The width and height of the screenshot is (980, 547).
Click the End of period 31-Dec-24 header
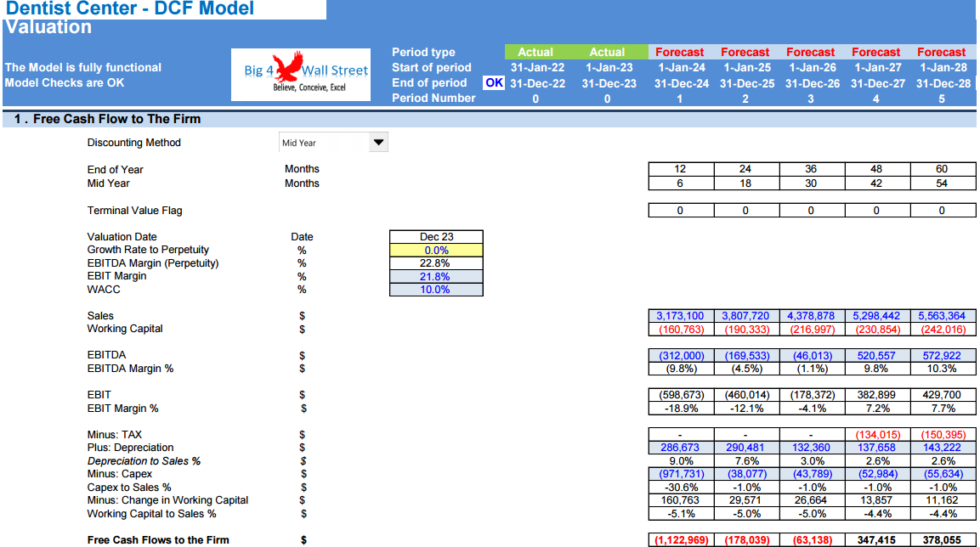point(682,83)
